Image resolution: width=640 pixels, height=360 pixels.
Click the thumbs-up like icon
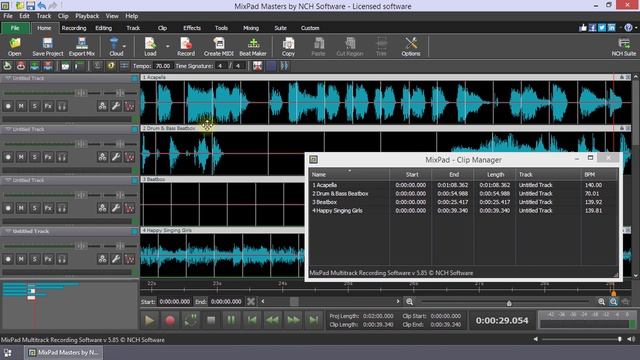583,28
